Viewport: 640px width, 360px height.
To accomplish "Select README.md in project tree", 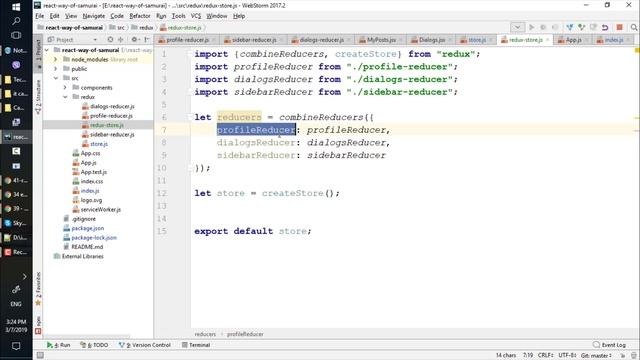I will pyautogui.click(x=87, y=247).
